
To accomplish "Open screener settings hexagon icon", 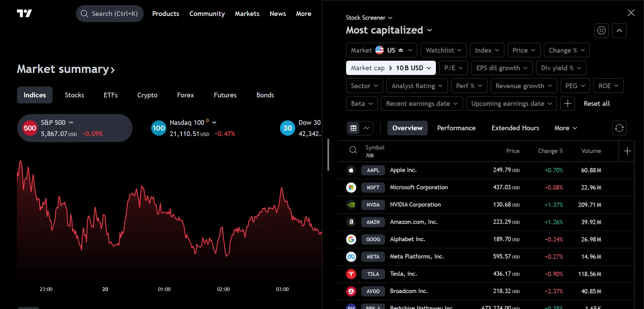I will pos(602,31).
